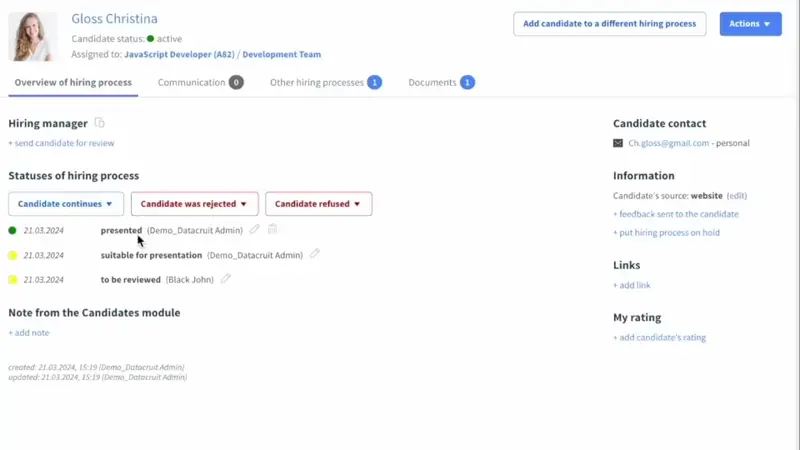Image resolution: width=800 pixels, height=450 pixels.
Task: Open the Actions dropdown menu
Action: (x=750, y=24)
